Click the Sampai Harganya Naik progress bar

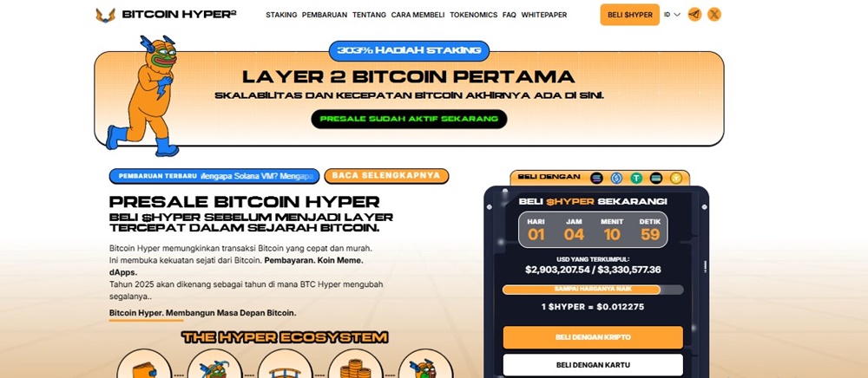pyautogui.click(x=593, y=290)
